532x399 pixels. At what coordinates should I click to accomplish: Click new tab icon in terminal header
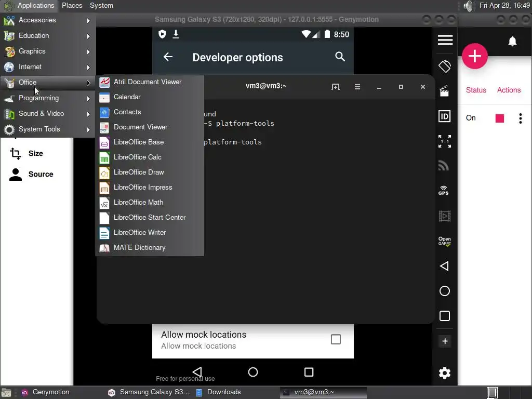point(335,87)
